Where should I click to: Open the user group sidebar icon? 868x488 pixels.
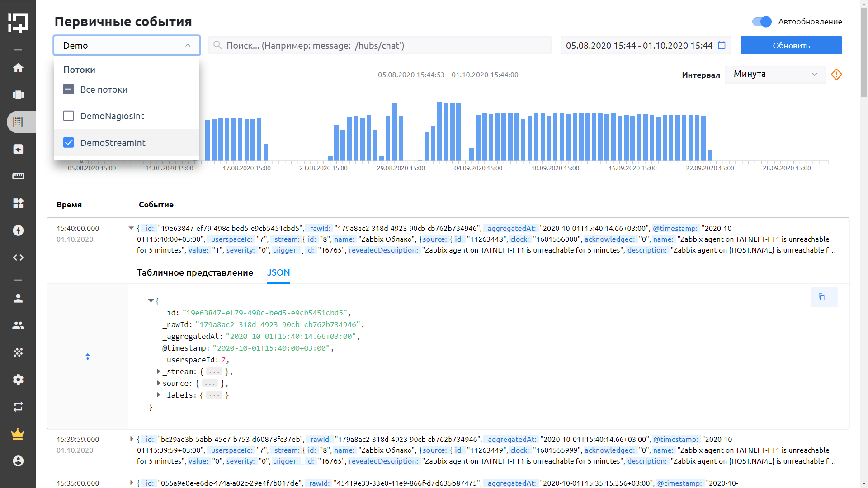(x=18, y=325)
